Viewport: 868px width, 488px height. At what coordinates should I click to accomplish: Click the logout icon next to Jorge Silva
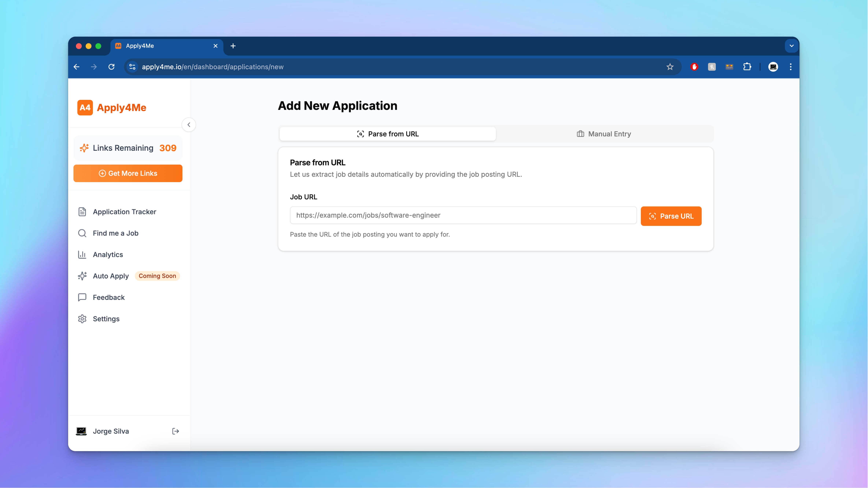(175, 431)
